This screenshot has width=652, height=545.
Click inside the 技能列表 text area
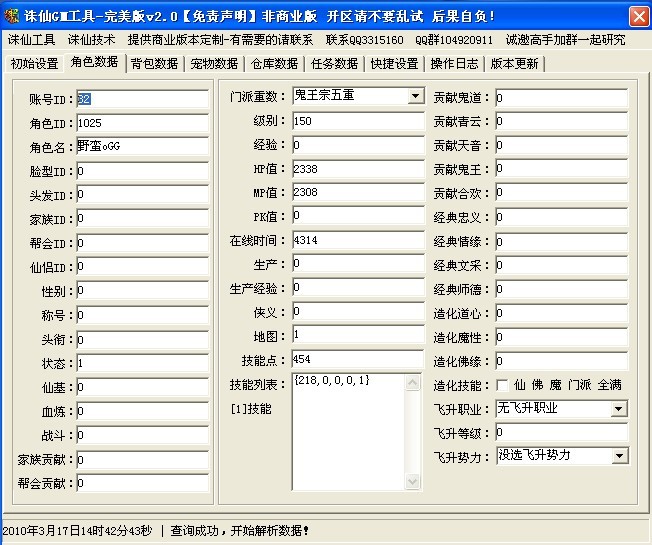click(345, 430)
